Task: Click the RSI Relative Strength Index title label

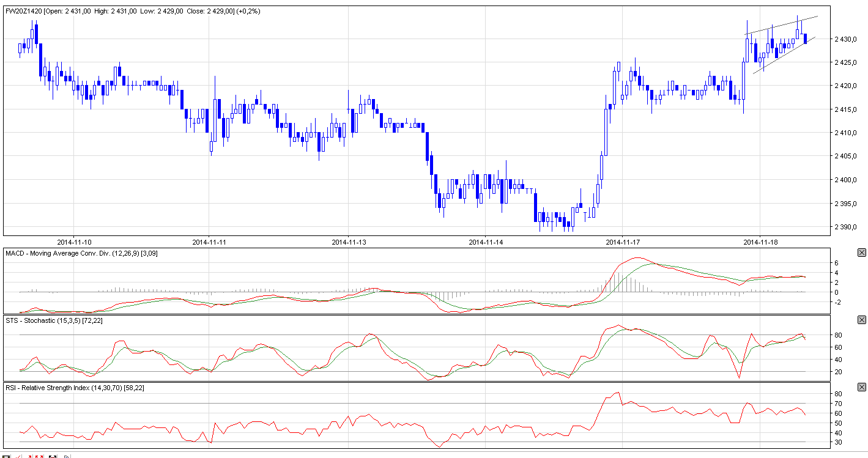Action: click(80, 388)
